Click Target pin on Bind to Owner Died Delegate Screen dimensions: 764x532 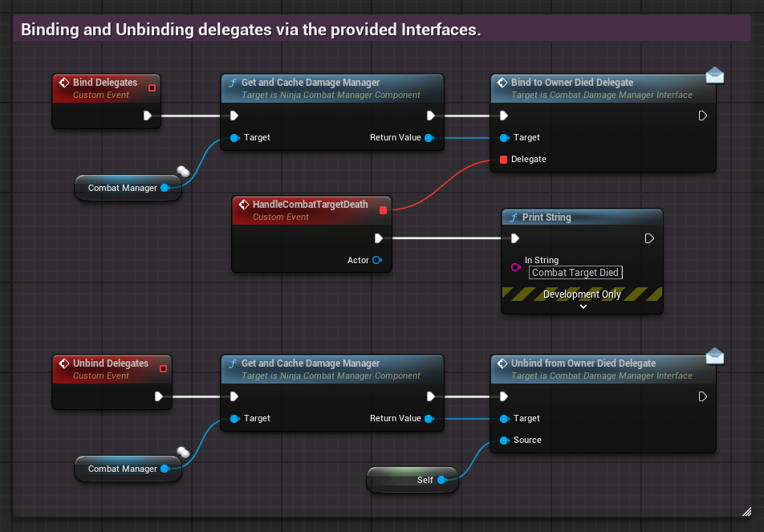coord(505,138)
